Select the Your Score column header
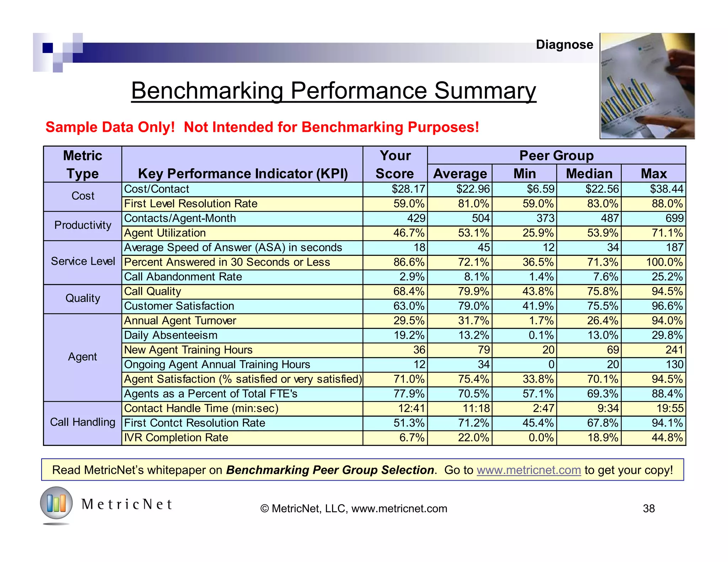 [x=395, y=164]
